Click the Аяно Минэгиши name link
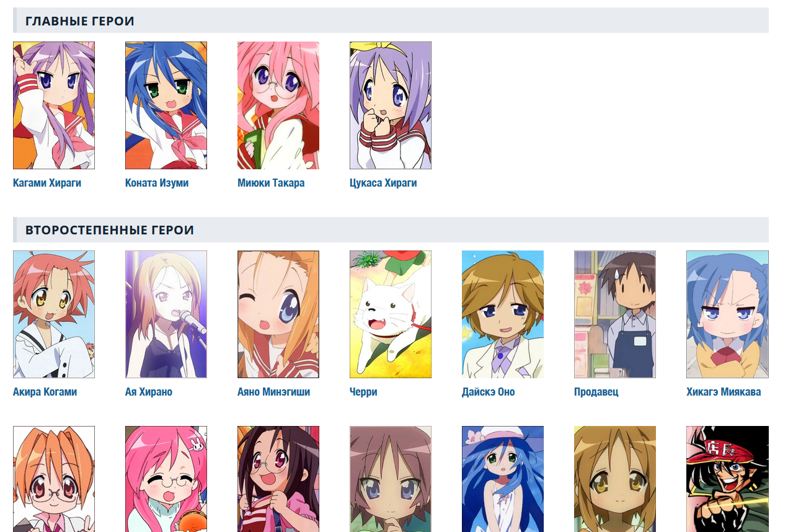Screen dimensions: 788x532 273,392
